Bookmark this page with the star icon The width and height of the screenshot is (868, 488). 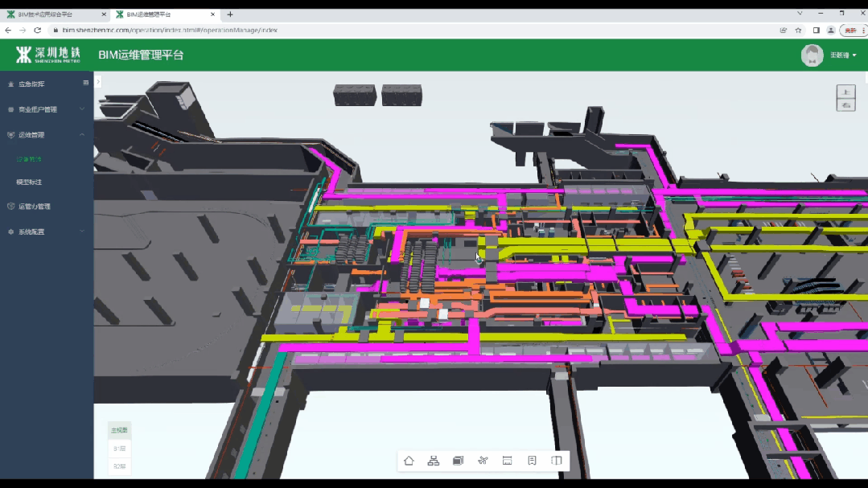coord(799,30)
